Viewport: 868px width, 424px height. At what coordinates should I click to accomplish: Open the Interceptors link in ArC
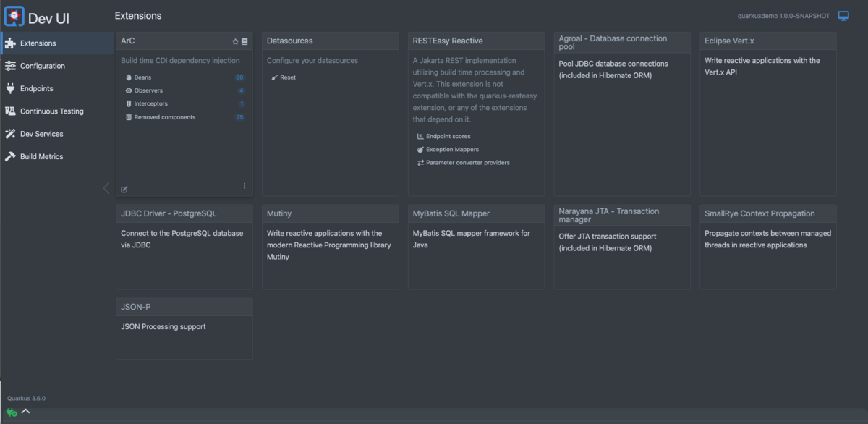[x=151, y=103]
